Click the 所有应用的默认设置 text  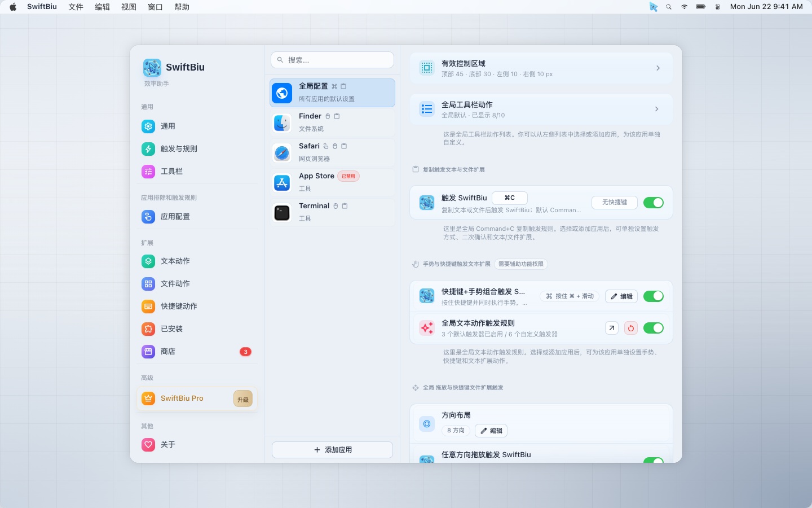coord(326,99)
